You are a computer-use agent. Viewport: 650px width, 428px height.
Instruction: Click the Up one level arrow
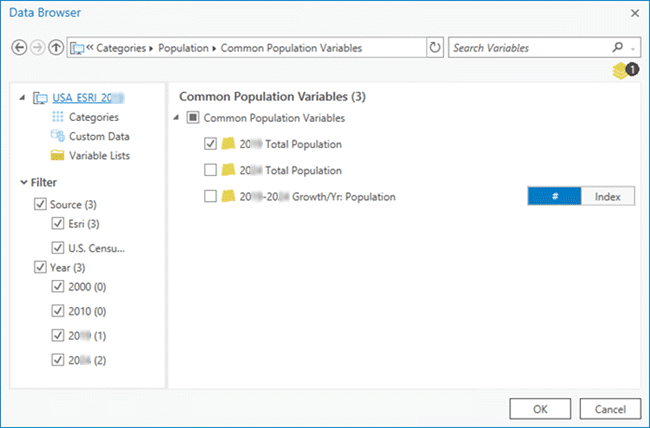[x=55, y=47]
